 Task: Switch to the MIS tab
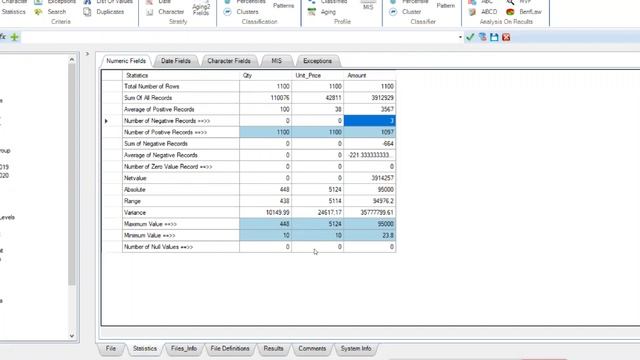(276, 61)
